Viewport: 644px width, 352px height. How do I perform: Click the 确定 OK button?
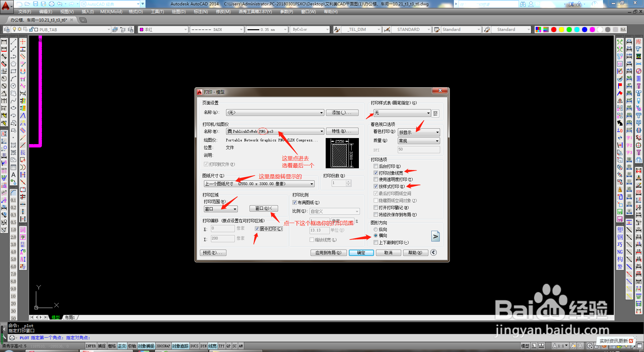361,253
